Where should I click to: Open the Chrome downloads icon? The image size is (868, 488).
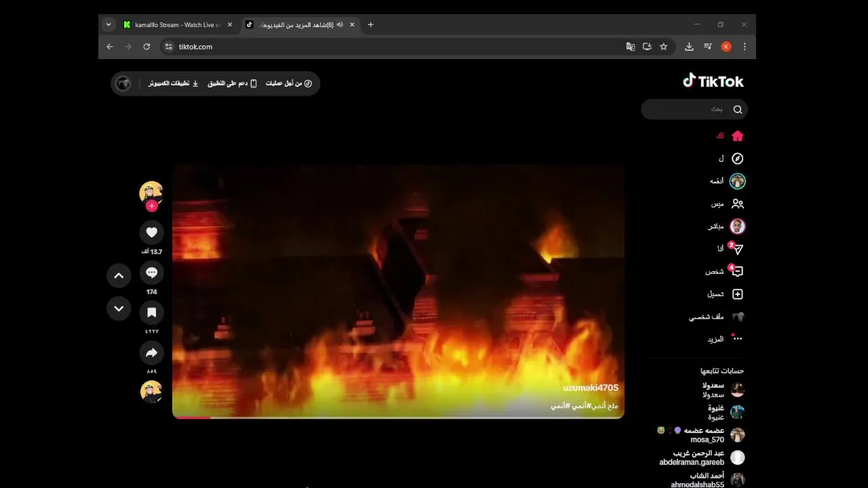[x=689, y=47]
